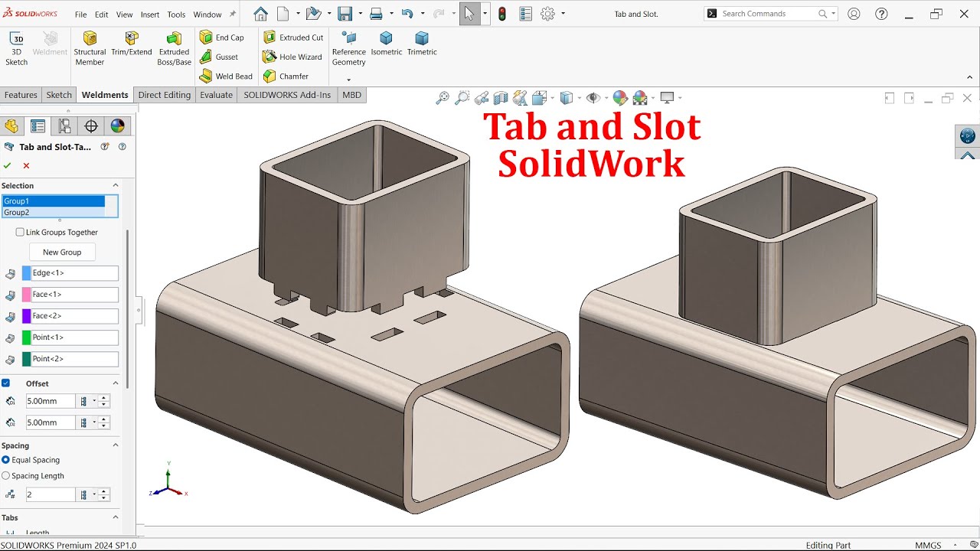The width and height of the screenshot is (980, 551).
Task: Open the DisplayManager color sphere tab
Action: pyautogui.click(x=117, y=126)
